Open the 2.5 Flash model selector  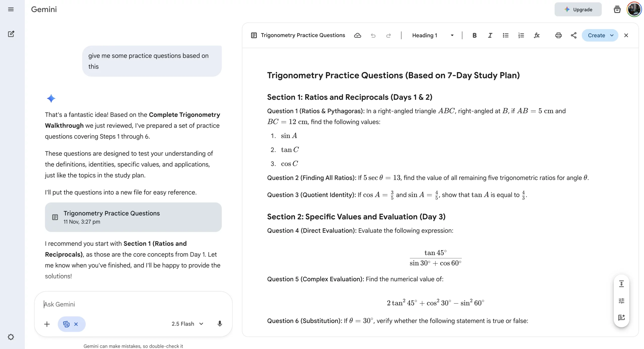pos(187,324)
